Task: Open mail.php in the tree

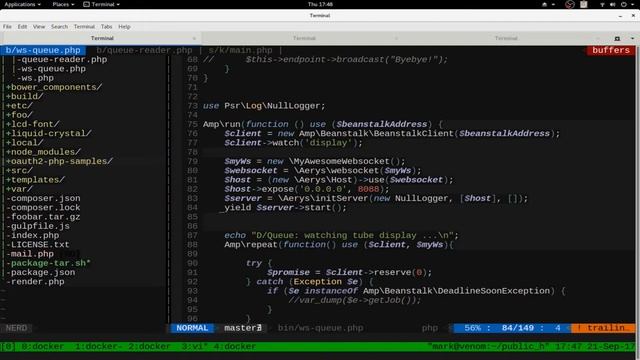Action: 30,254
